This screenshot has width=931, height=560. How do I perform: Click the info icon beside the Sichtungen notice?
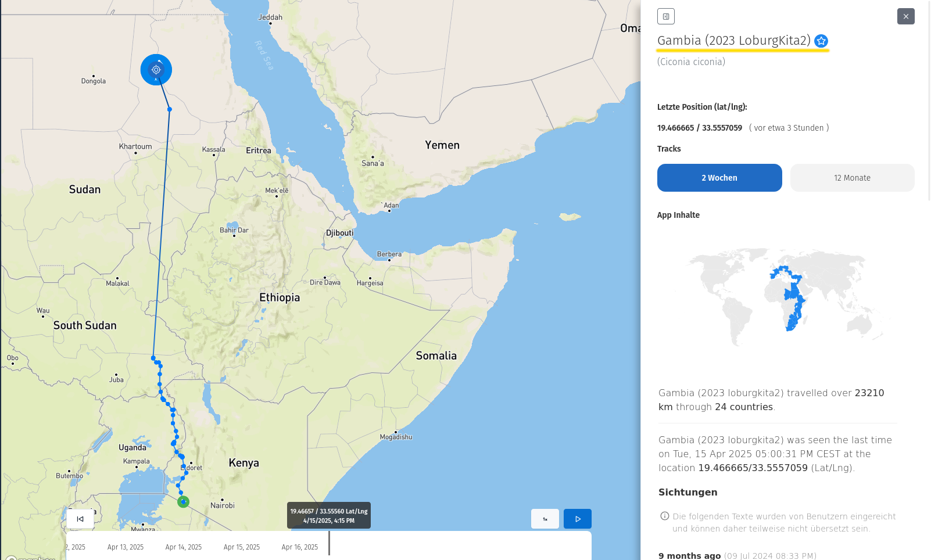(664, 516)
